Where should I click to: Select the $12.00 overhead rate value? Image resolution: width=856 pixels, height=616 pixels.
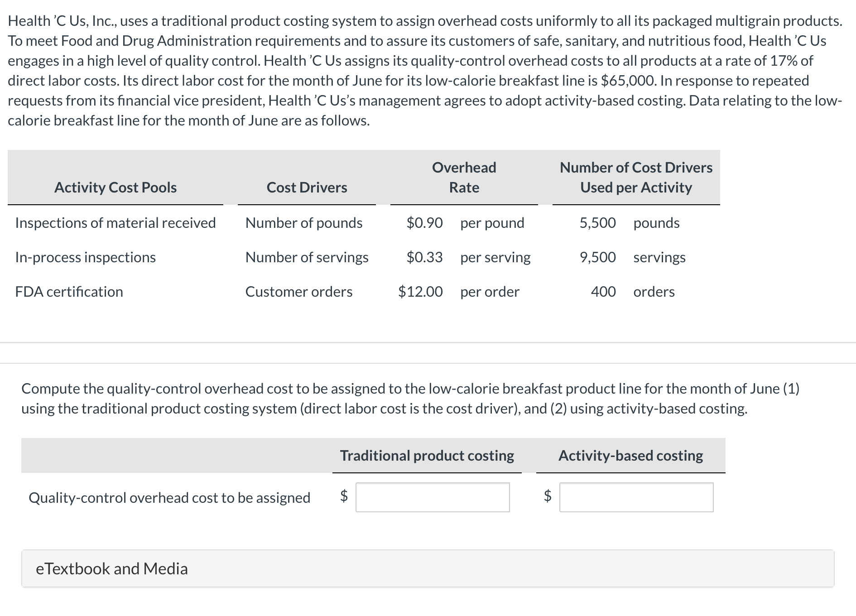pyautogui.click(x=420, y=292)
